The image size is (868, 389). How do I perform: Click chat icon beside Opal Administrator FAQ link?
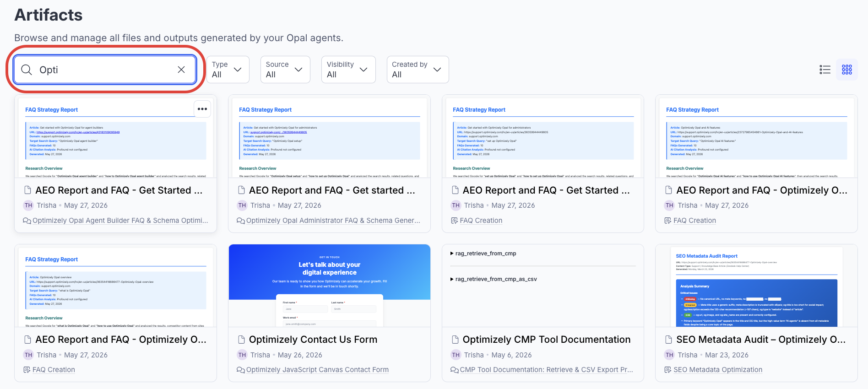tap(241, 221)
